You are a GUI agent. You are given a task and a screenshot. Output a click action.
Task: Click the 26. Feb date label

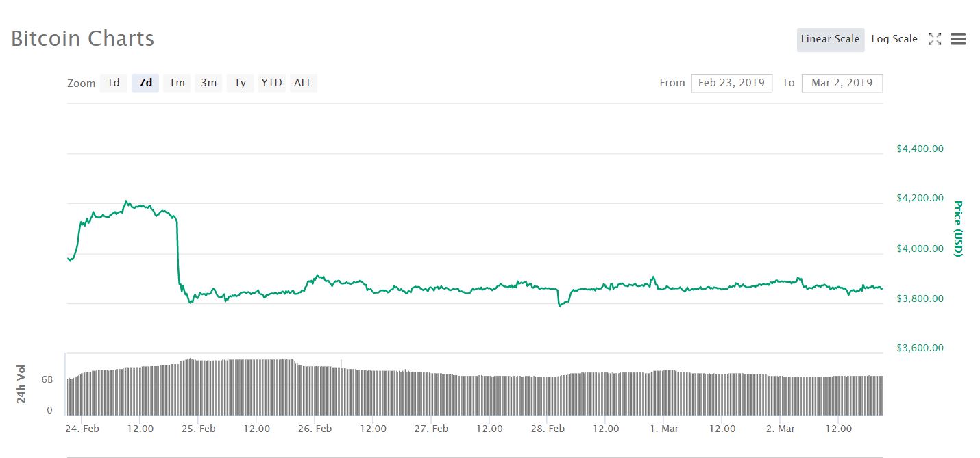[x=315, y=429]
